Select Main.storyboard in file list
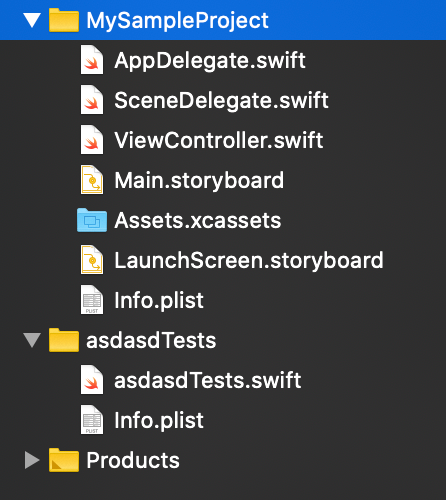Screen dimensions: 446x500 (199, 181)
